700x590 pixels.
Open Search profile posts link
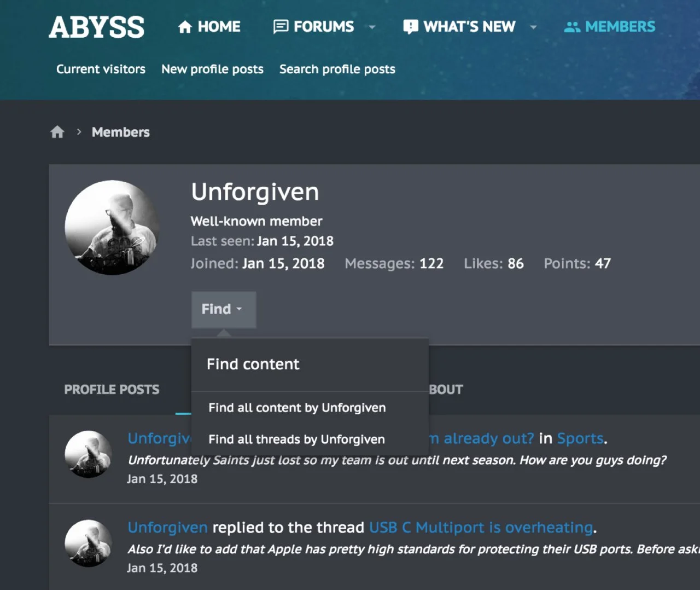coord(337,70)
